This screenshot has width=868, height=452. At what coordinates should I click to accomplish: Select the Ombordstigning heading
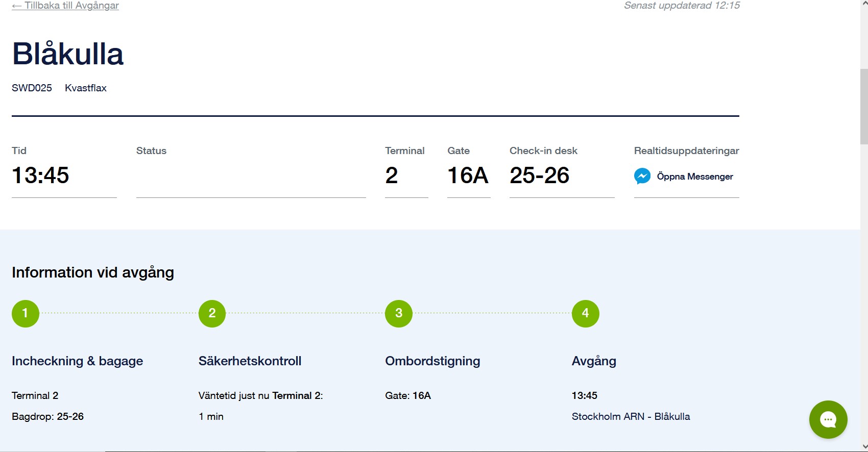pyautogui.click(x=432, y=361)
